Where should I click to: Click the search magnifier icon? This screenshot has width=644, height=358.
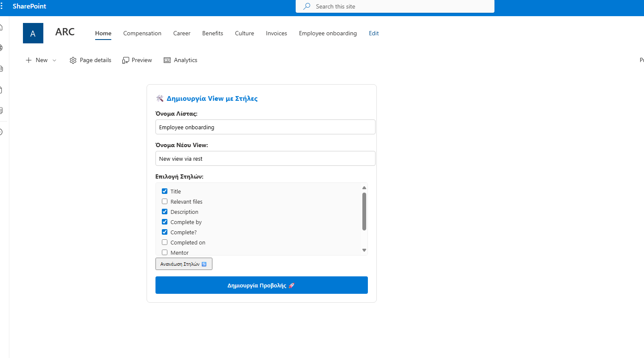point(307,6)
